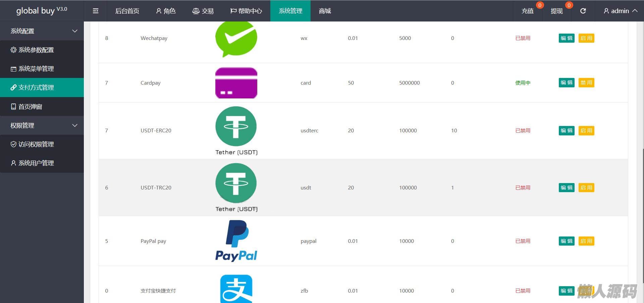This screenshot has width=644, height=303.
Task: Enable the USDT-ERC20 payment method
Action: pyautogui.click(x=586, y=131)
